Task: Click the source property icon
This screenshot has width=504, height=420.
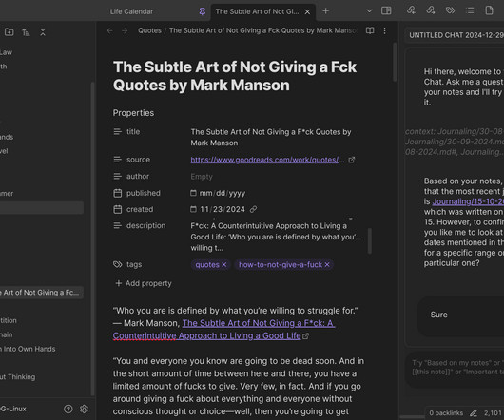Action: (118, 160)
